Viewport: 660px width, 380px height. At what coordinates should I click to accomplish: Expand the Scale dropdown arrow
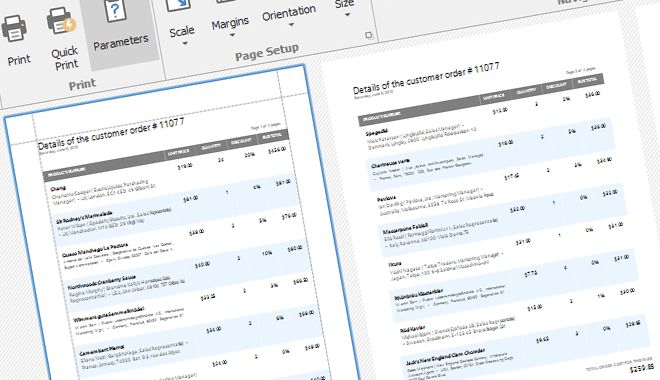point(184,44)
